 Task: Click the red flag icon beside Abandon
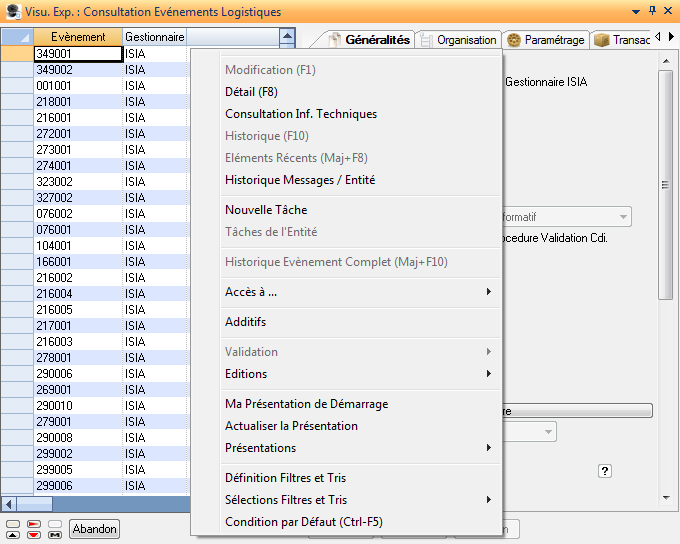coord(34,523)
